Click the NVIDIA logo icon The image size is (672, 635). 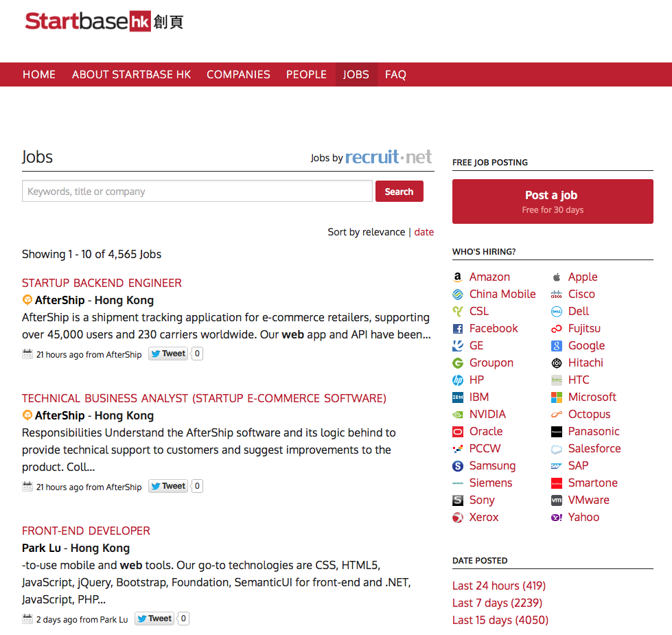point(458,415)
